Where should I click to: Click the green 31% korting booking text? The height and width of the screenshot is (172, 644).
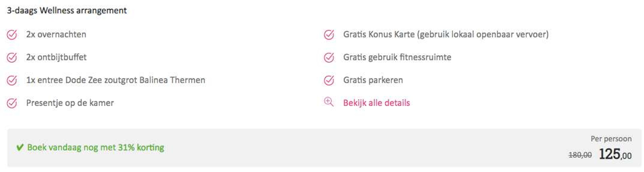click(x=95, y=147)
